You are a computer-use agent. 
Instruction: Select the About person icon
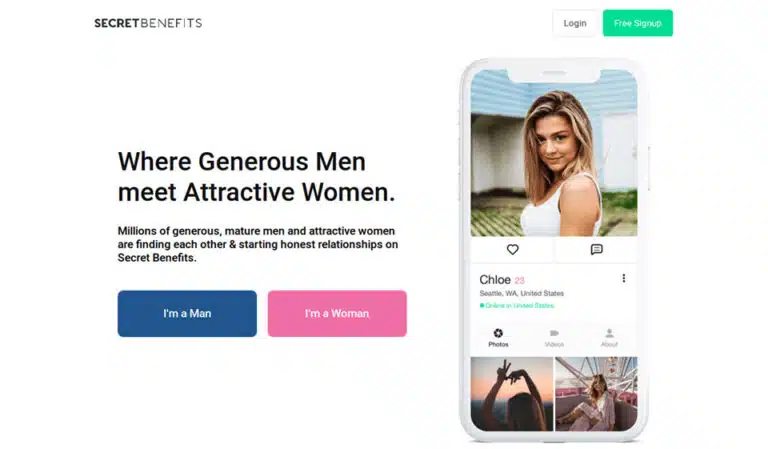609,333
